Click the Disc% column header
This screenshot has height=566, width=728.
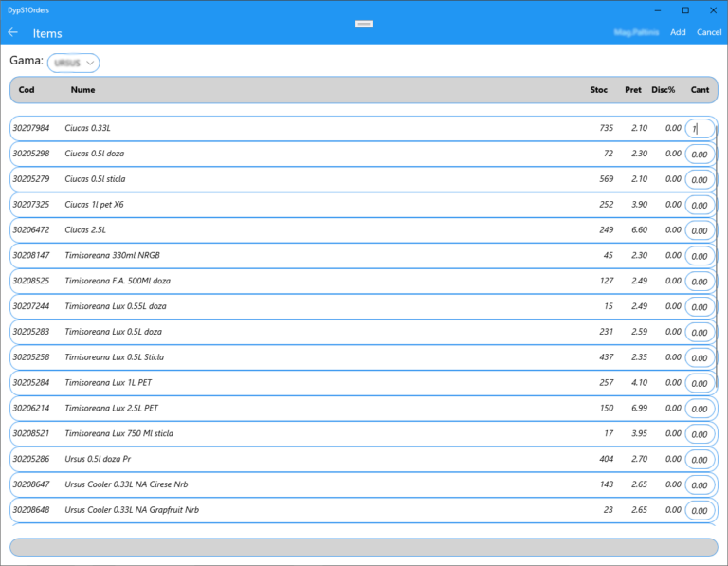pos(663,90)
